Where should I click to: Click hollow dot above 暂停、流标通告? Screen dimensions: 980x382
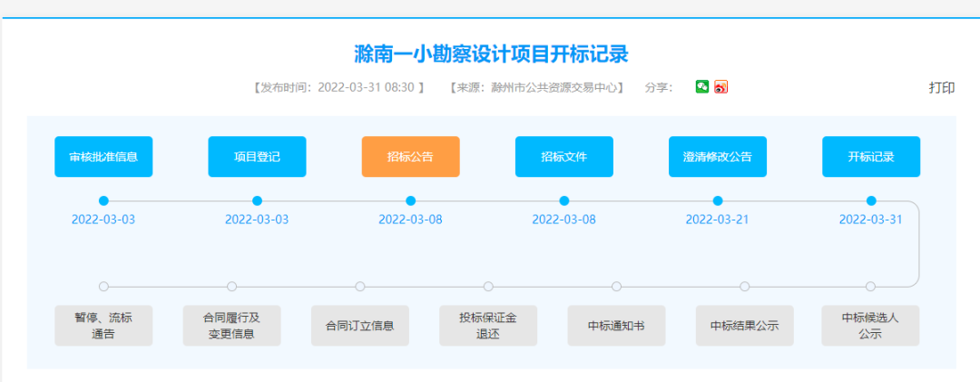pyautogui.click(x=103, y=287)
